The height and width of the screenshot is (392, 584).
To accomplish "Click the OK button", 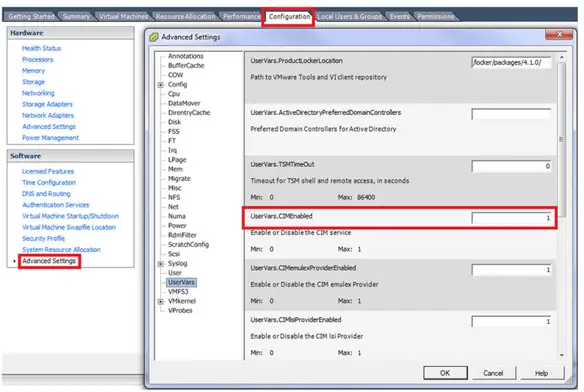I will point(445,373).
